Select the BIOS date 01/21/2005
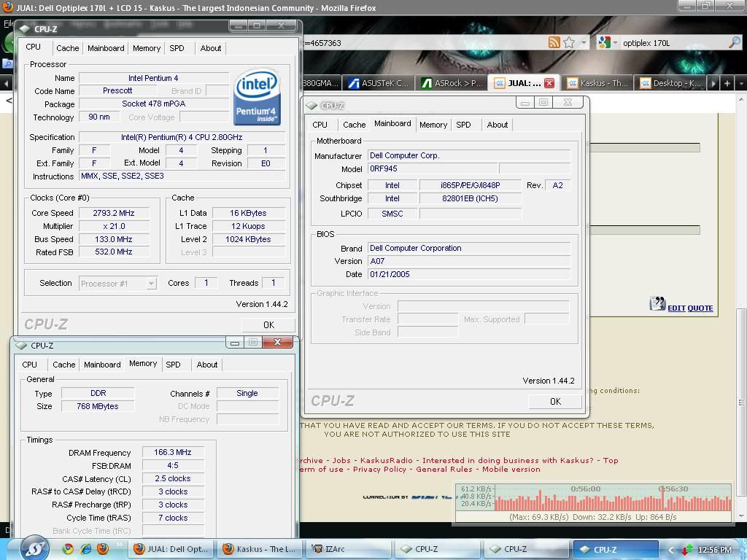This screenshot has height=560, width=747. pyautogui.click(x=469, y=274)
